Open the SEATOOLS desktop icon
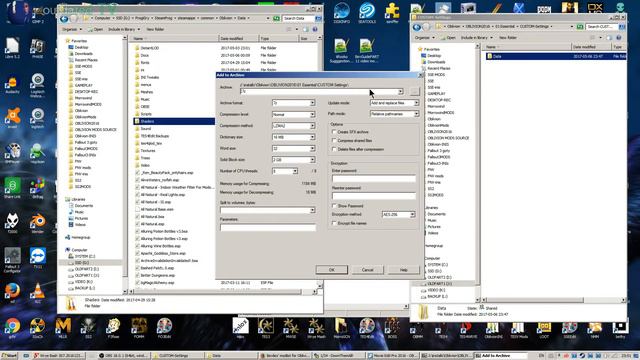 point(367,13)
